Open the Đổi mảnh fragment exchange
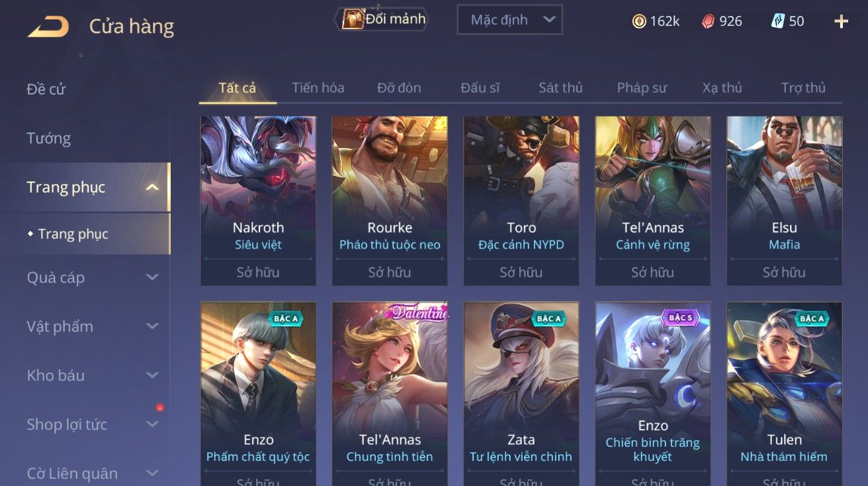The width and height of the screenshot is (868, 486). click(x=383, y=19)
